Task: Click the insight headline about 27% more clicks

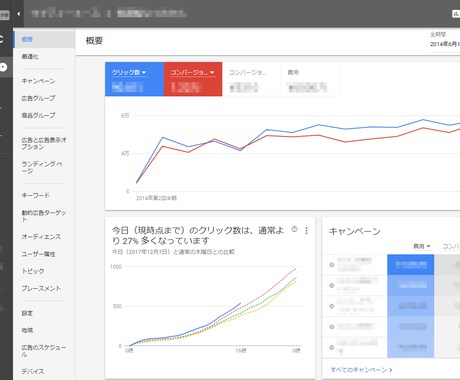Action: (x=198, y=235)
